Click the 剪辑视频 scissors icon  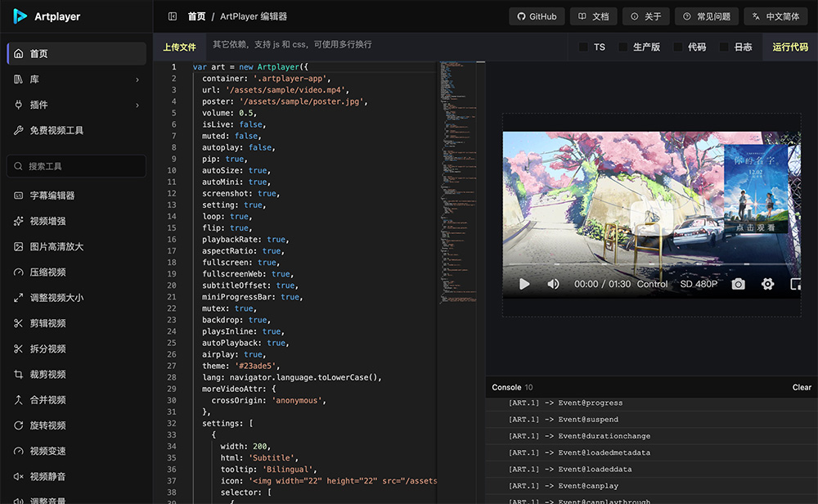[x=18, y=323]
